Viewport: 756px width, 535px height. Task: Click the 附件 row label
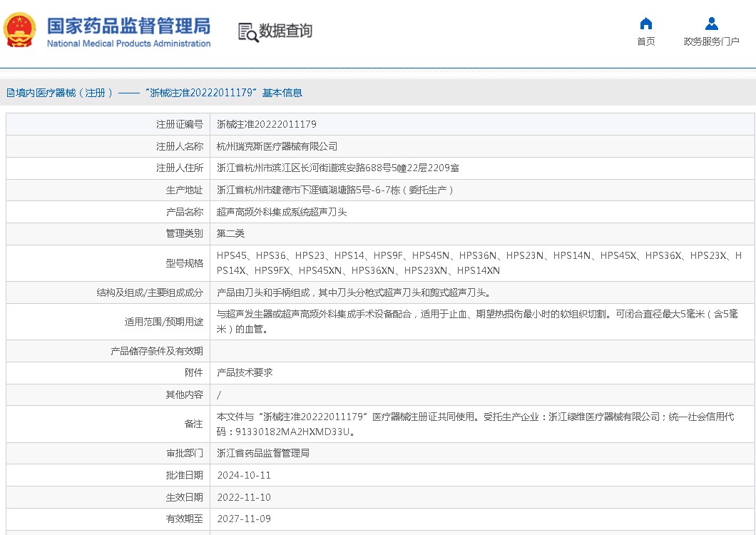coord(194,372)
